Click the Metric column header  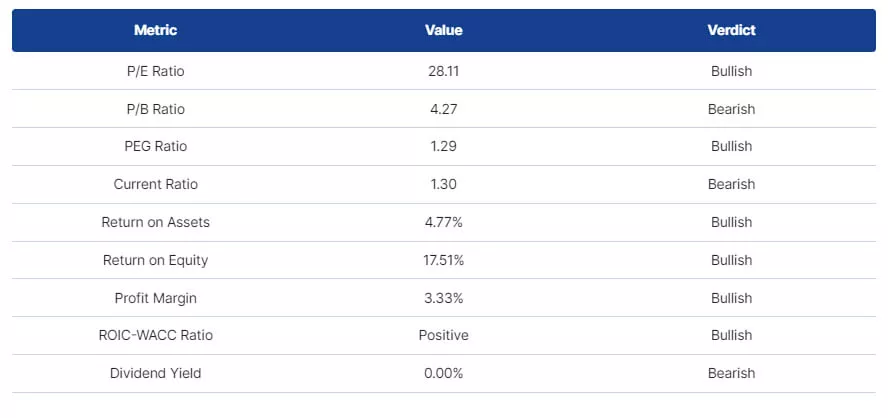pos(155,30)
